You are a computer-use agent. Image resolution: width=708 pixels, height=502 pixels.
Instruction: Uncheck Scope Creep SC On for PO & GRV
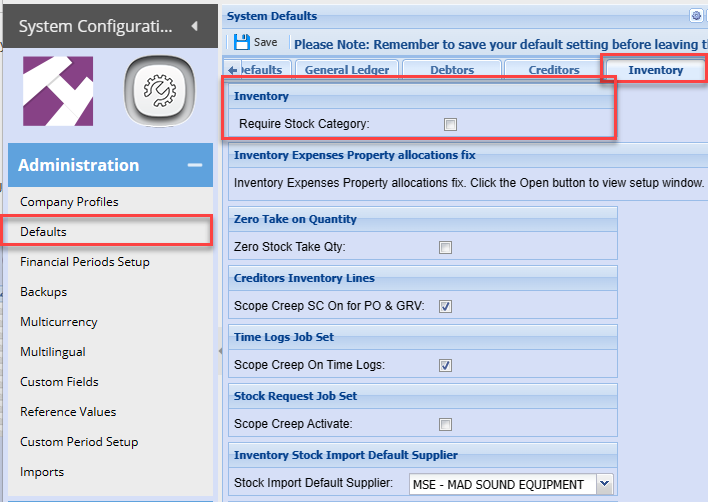tap(445, 307)
